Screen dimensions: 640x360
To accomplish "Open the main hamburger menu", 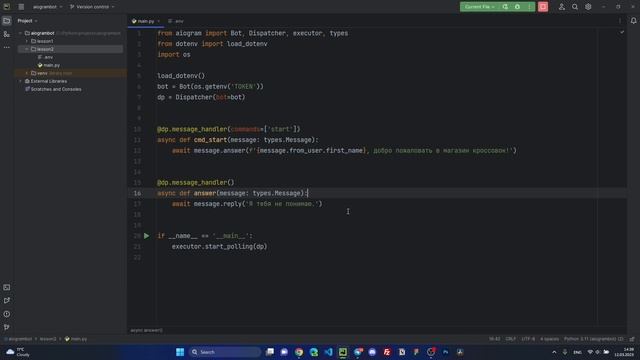I will [x=21, y=7].
